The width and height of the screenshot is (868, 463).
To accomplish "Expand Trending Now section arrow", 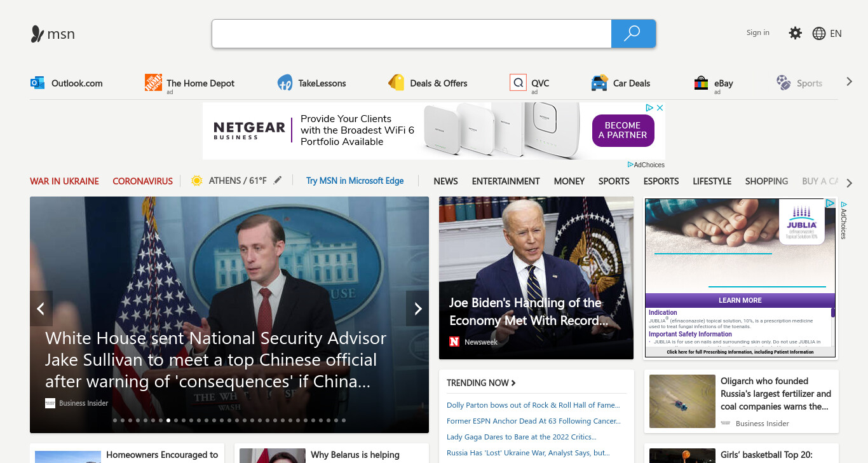I will [x=513, y=383].
